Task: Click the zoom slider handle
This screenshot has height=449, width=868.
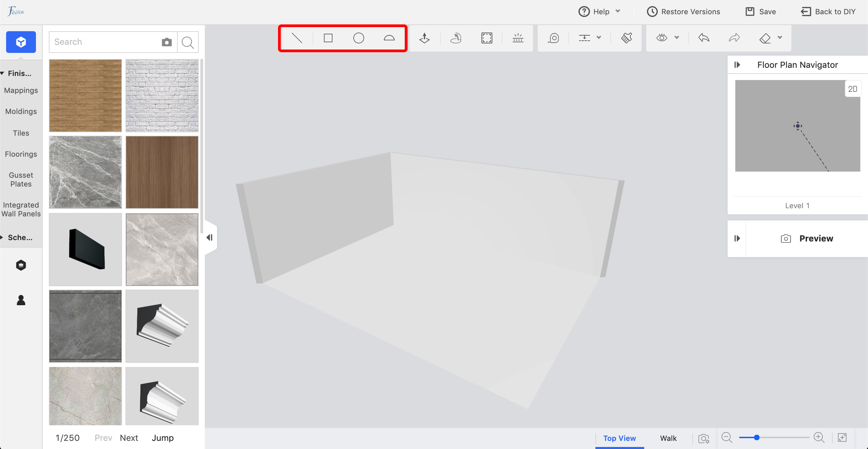Action: point(756,437)
